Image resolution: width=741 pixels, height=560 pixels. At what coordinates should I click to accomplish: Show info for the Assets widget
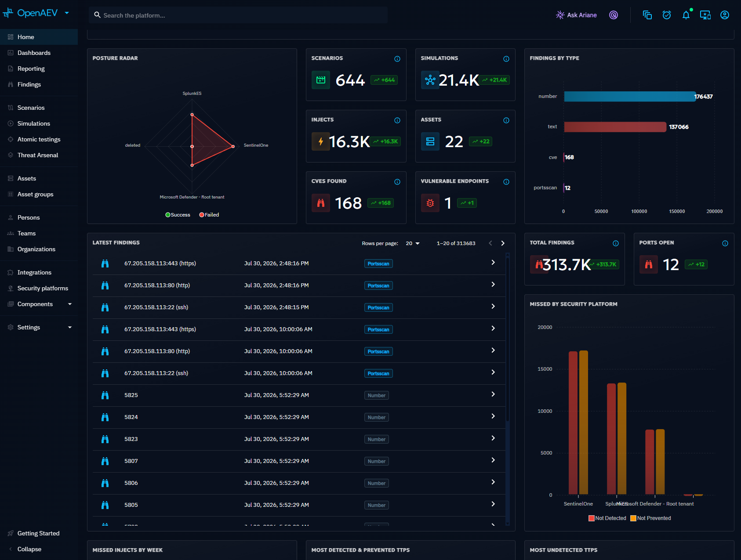click(x=506, y=120)
